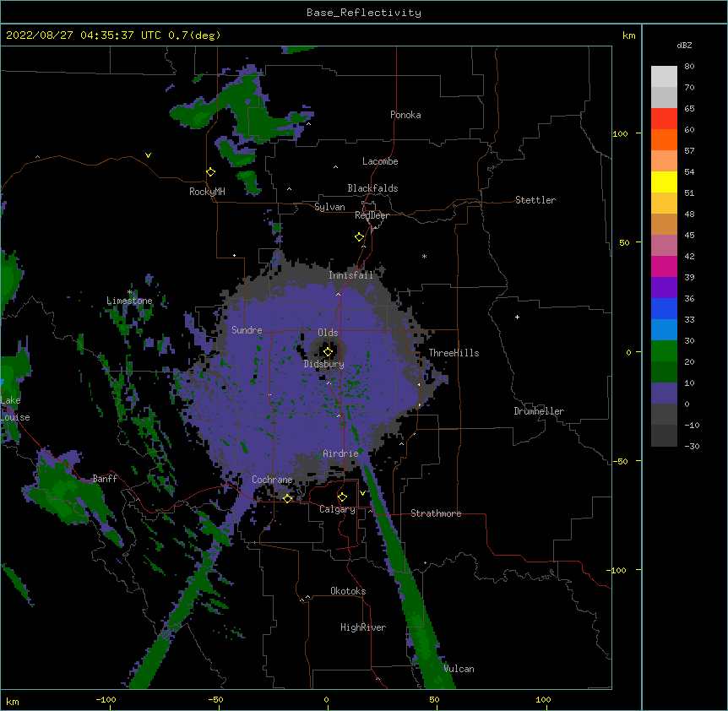Click the HighRiver label
The height and width of the screenshot is (711, 728).
tap(363, 627)
